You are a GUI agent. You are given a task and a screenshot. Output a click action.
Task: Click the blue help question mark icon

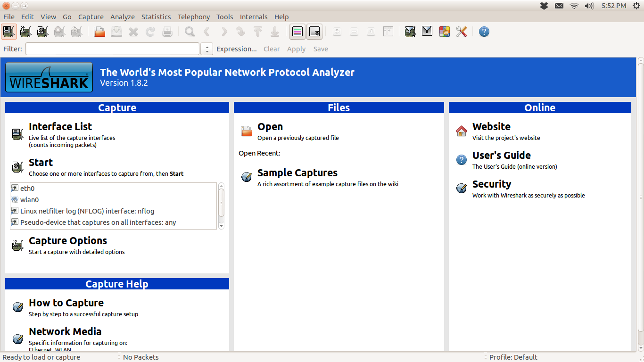[x=484, y=32]
